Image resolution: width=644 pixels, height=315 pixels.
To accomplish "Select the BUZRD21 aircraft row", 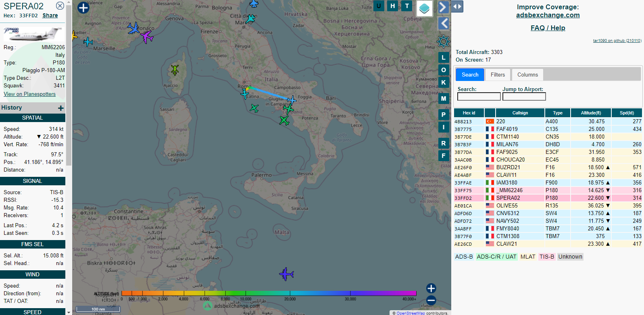I will coord(548,168).
